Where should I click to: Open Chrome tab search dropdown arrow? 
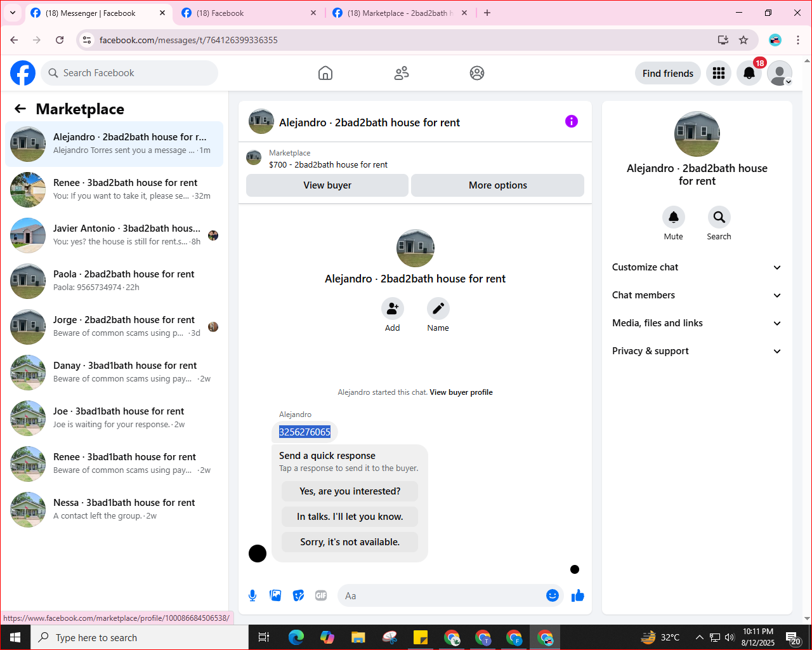click(12, 13)
